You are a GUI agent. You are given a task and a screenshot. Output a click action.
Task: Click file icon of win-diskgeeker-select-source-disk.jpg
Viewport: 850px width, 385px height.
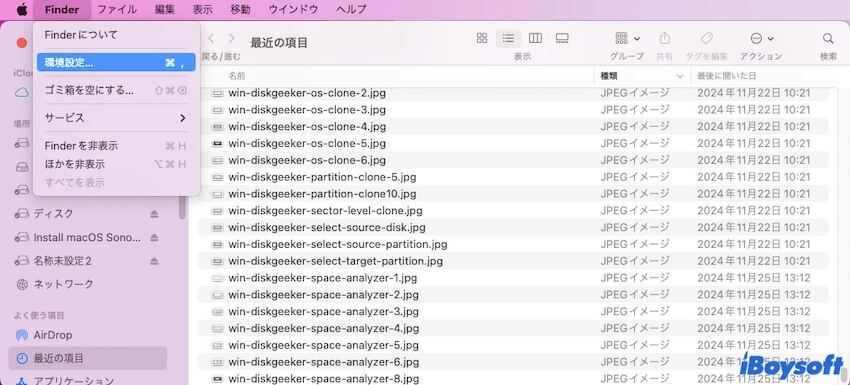pyautogui.click(x=217, y=228)
